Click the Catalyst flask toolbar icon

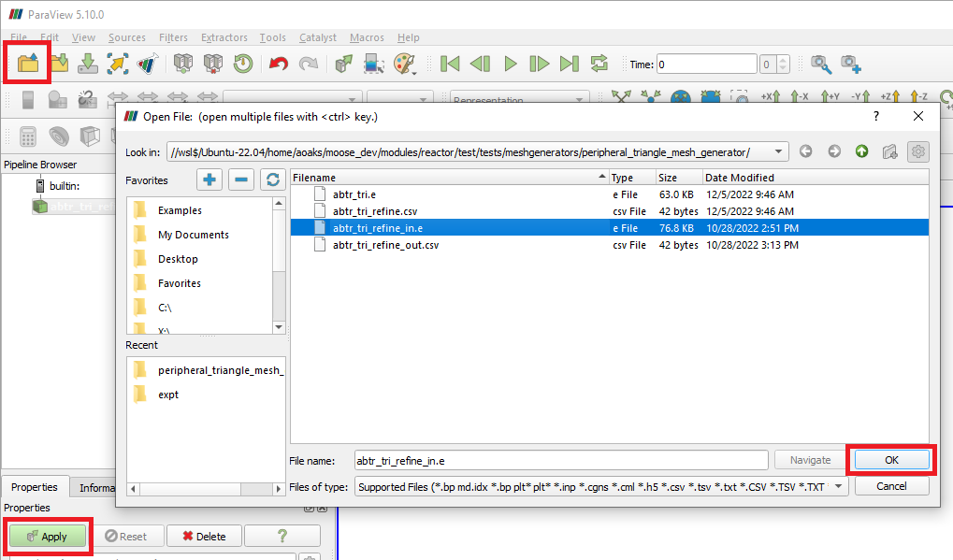click(148, 64)
